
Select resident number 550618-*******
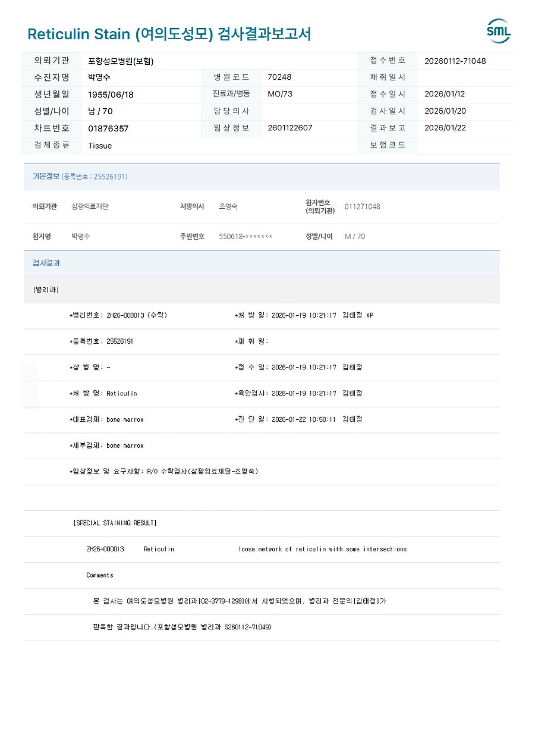coord(246,237)
